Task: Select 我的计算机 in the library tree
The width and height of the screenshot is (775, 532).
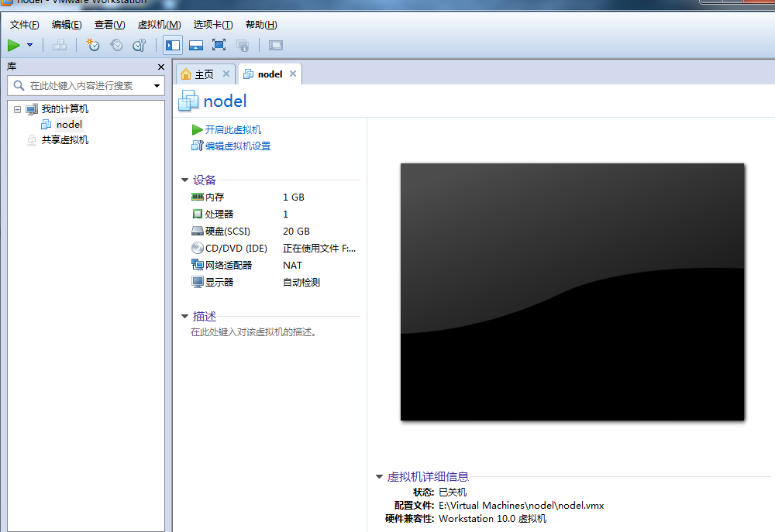Action: 65,109
